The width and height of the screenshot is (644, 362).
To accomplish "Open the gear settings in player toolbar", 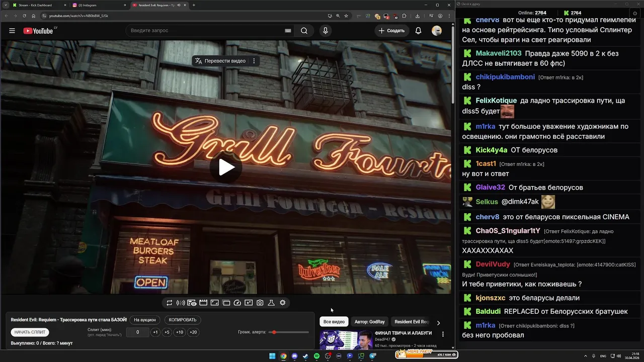I will (x=283, y=303).
